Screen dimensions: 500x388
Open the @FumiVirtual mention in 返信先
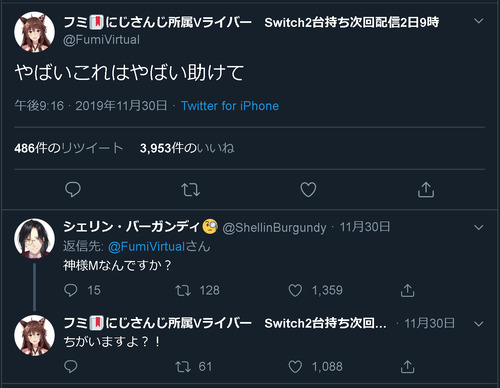coord(146,247)
